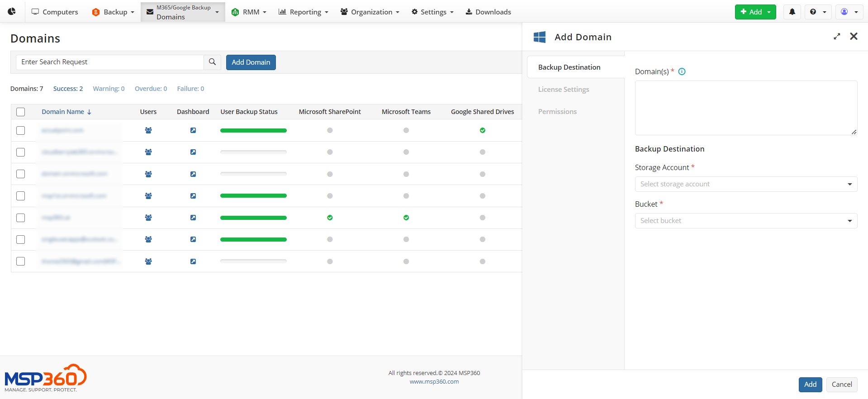Image resolution: width=868 pixels, height=399 pixels.
Task: Check the first domain row checkbox
Action: click(21, 130)
